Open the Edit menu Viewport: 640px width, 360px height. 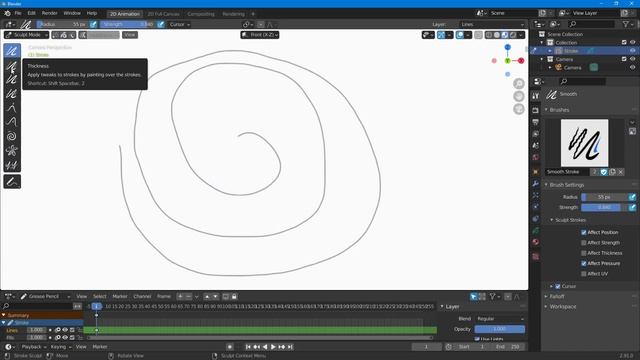pyautogui.click(x=31, y=13)
